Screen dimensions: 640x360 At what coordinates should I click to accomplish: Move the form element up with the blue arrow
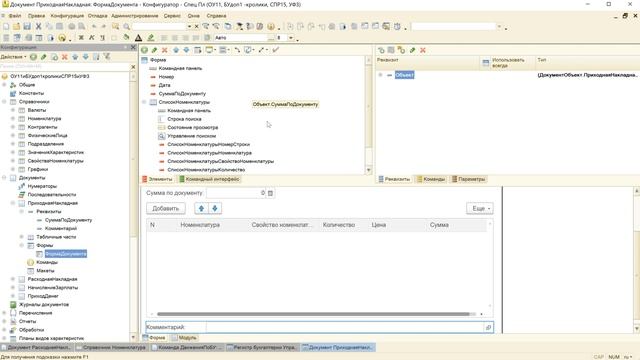click(176, 50)
